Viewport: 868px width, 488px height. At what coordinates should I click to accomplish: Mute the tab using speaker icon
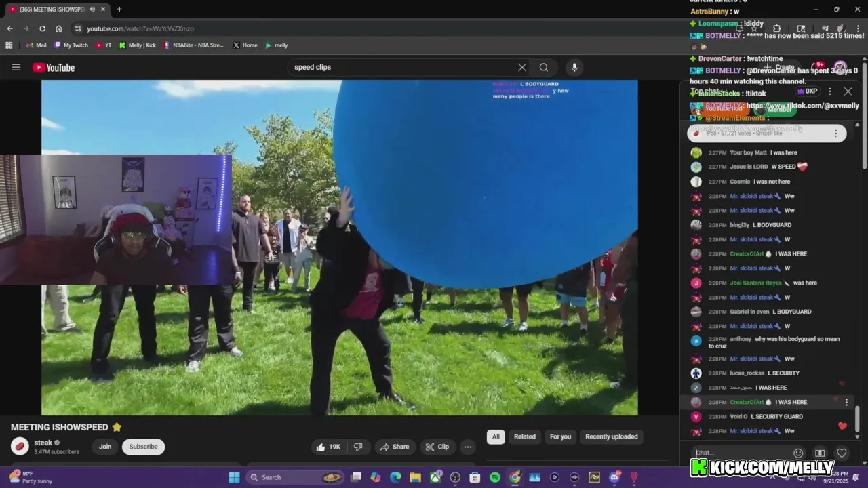pos(92,9)
